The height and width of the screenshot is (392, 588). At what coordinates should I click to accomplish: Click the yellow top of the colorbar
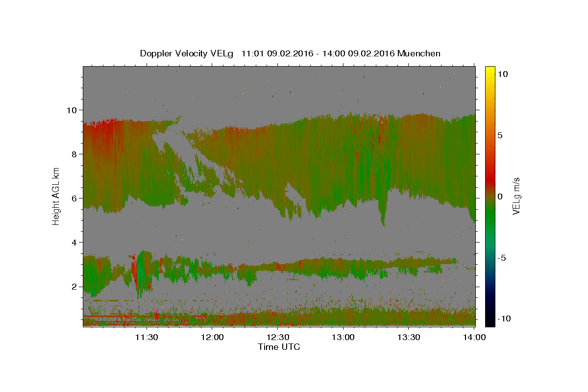[x=490, y=71]
